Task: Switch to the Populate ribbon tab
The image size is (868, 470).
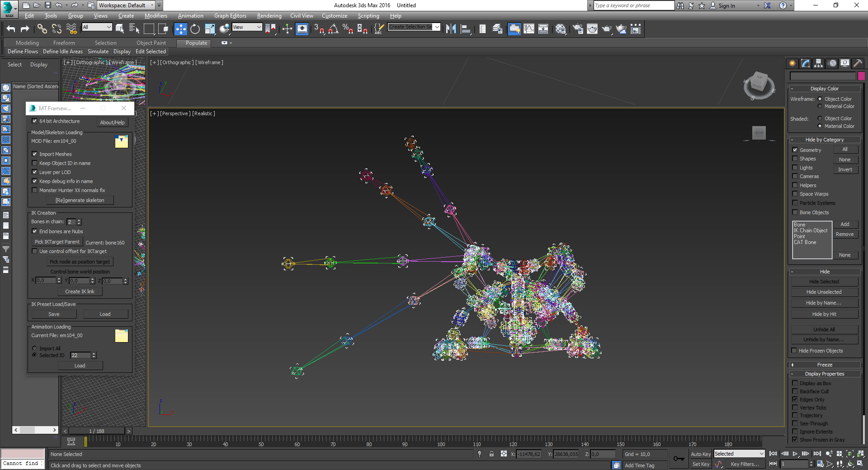Action: click(194, 43)
